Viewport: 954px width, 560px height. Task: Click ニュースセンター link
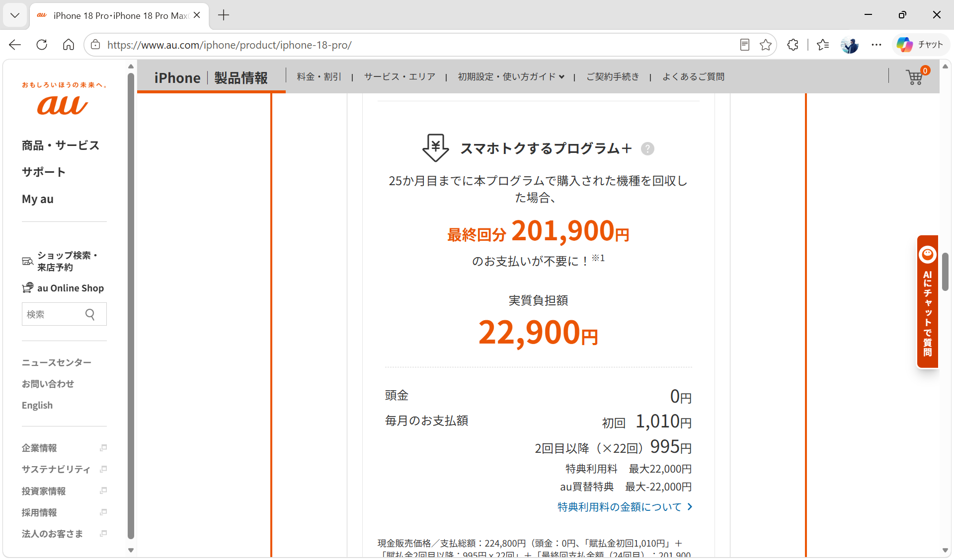click(57, 362)
